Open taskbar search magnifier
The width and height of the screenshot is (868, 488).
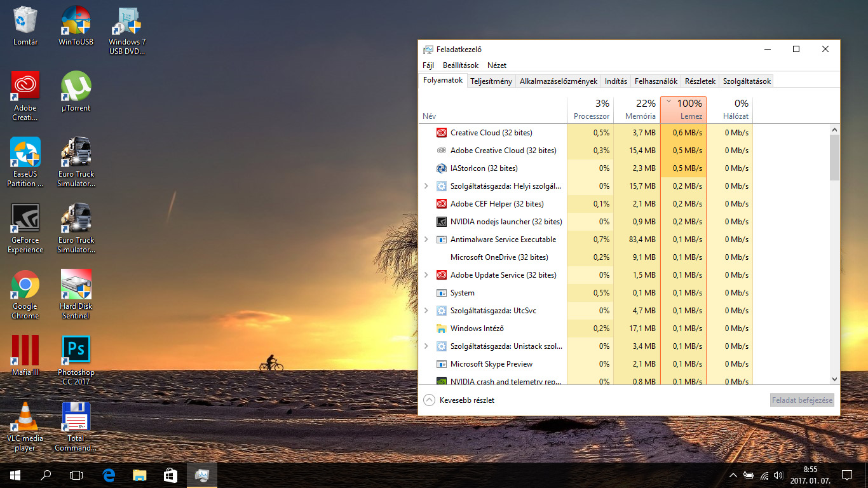point(46,475)
